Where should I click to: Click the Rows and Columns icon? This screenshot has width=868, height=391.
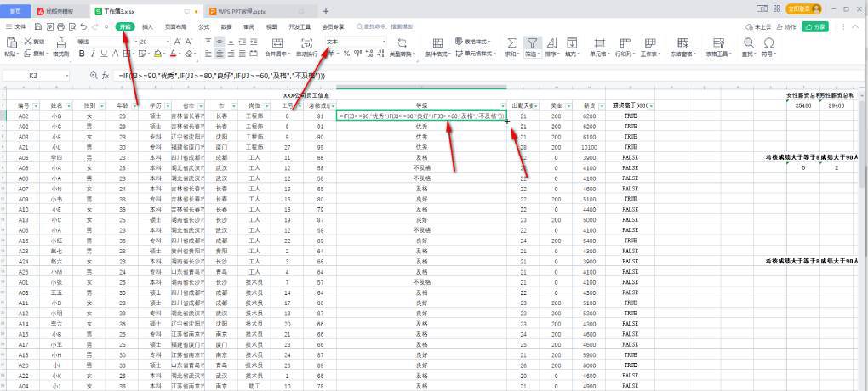[x=625, y=42]
